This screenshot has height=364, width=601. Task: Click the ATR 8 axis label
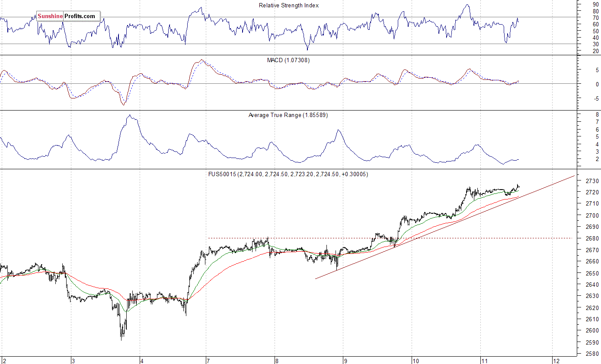[x=597, y=115]
